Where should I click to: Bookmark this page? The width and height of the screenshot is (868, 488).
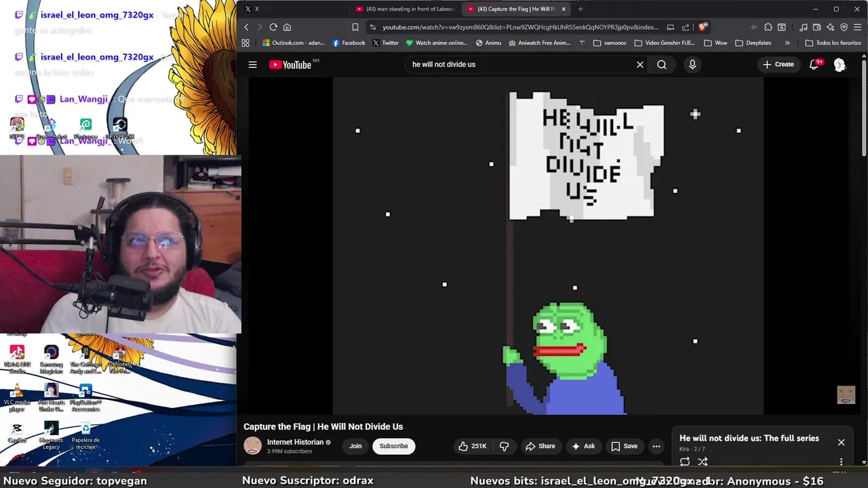point(355,27)
